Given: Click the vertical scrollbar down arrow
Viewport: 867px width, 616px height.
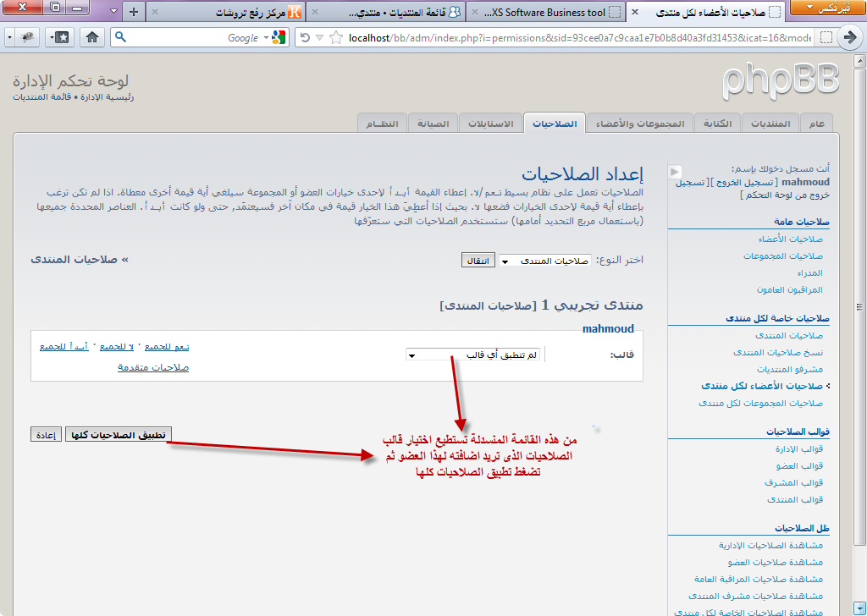Looking at the screenshot, I should (x=859, y=608).
